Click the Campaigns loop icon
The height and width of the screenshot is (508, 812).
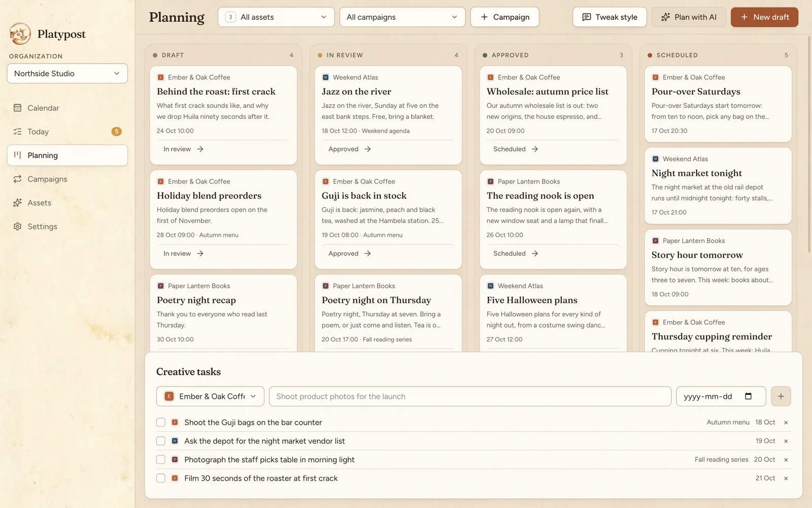17,179
